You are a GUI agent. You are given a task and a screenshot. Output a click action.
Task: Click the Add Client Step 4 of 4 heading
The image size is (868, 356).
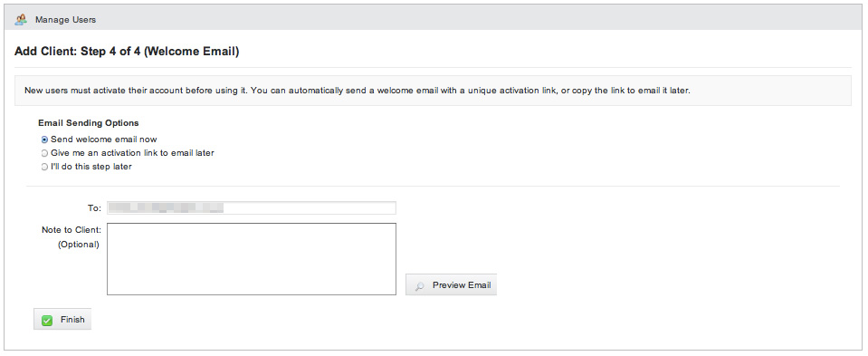point(127,52)
